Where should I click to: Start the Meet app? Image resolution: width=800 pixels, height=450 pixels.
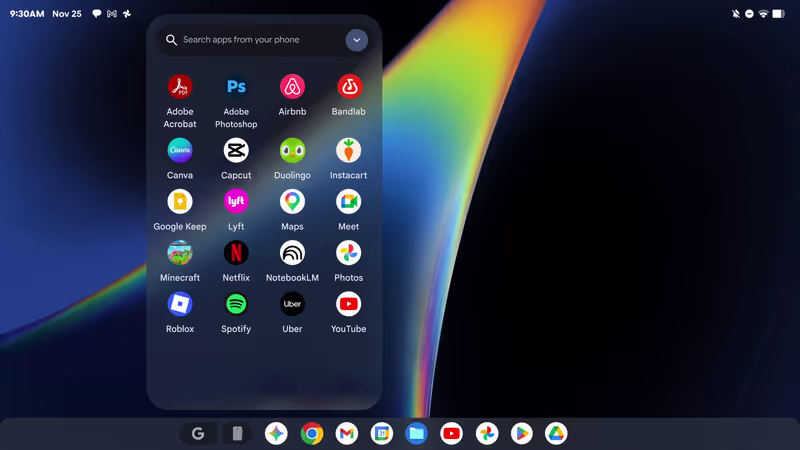348,202
